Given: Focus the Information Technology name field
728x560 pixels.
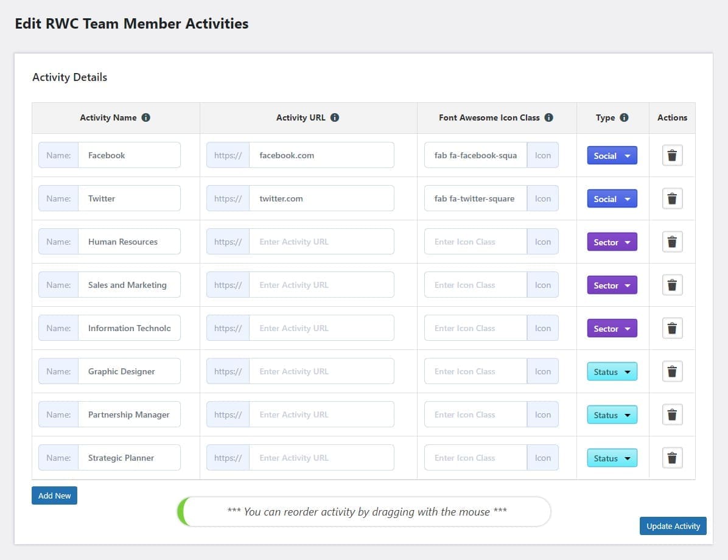Looking at the screenshot, I should tap(129, 328).
